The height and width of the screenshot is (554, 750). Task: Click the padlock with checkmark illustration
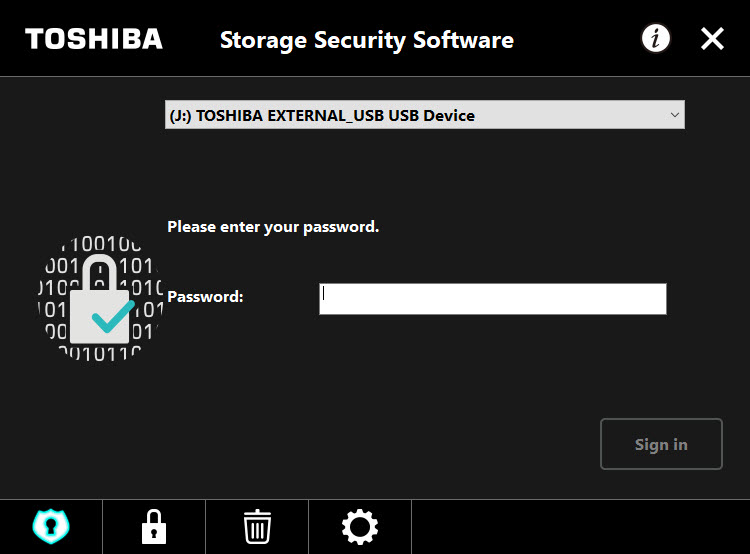100,299
